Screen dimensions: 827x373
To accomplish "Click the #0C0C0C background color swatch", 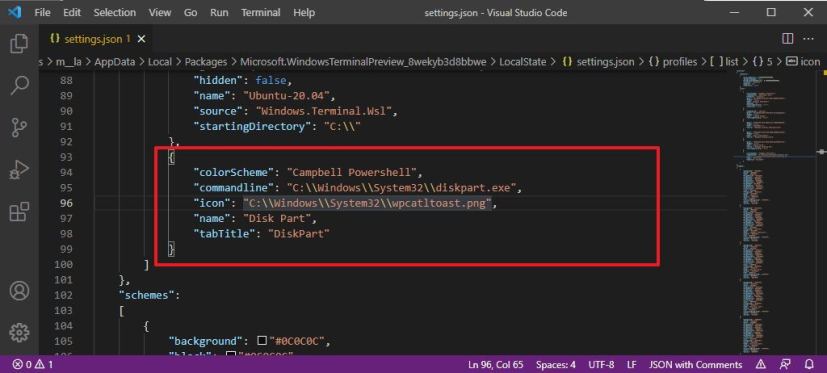I will (262, 341).
